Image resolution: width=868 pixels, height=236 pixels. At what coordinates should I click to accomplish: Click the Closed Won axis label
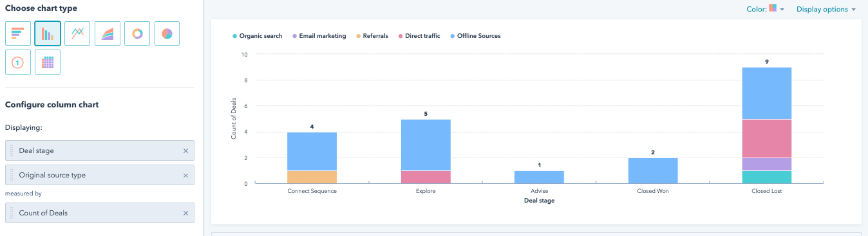pos(653,192)
